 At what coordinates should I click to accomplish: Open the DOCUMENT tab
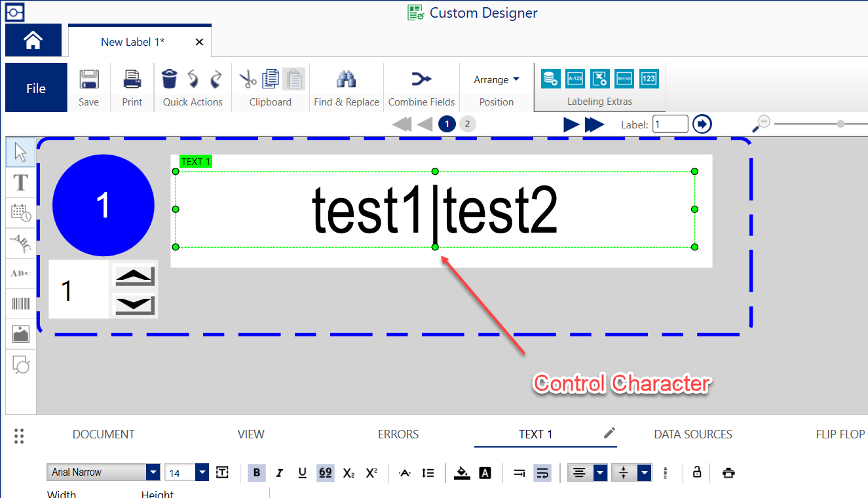click(104, 434)
